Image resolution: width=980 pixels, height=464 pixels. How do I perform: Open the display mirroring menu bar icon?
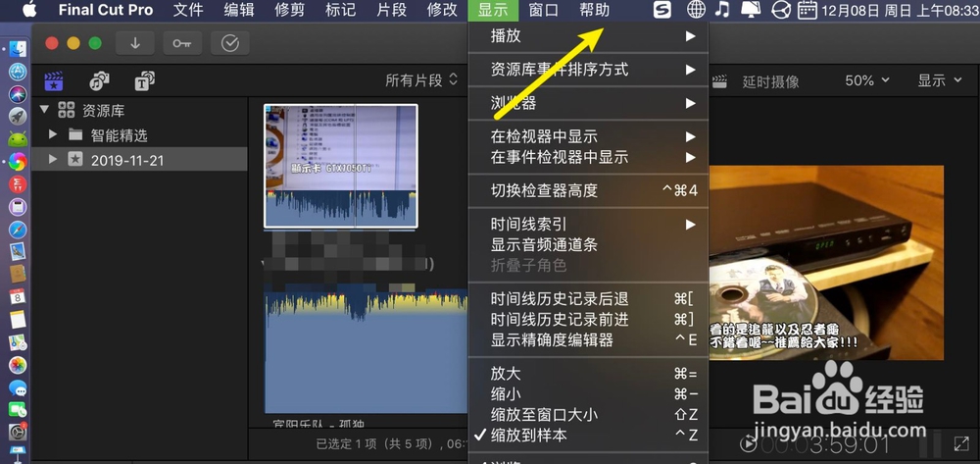pos(750,10)
